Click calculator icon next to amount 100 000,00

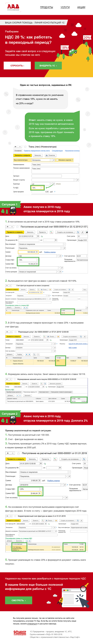click(37, 252)
